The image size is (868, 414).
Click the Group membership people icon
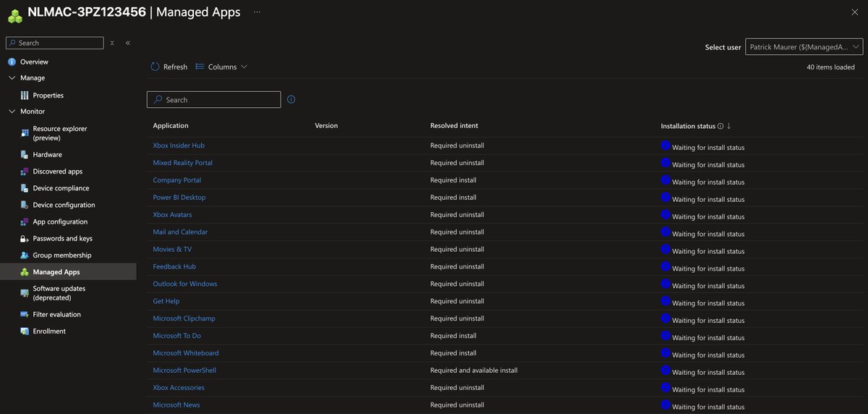pyautogui.click(x=25, y=255)
